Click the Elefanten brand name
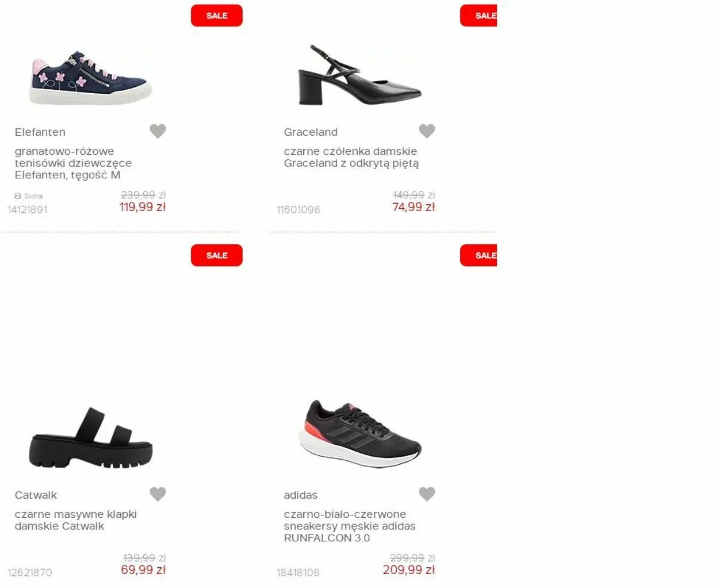719x588 pixels. pos(40,132)
